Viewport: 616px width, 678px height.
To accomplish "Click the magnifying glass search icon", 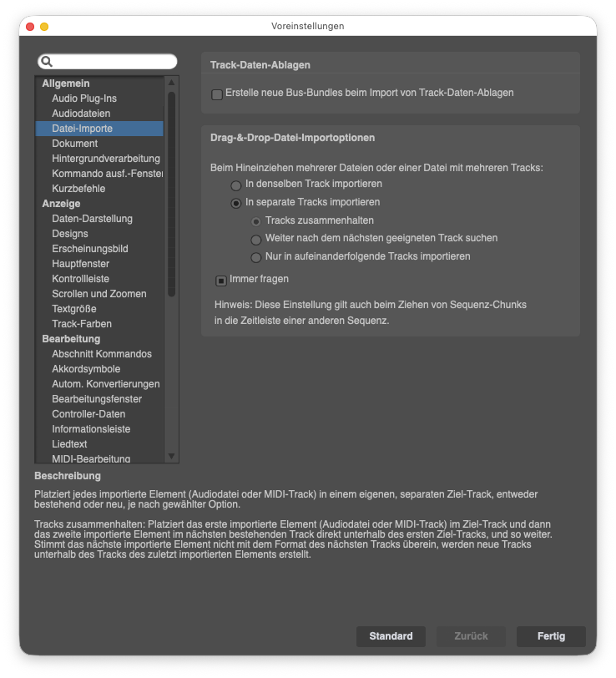I will [47, 62].
